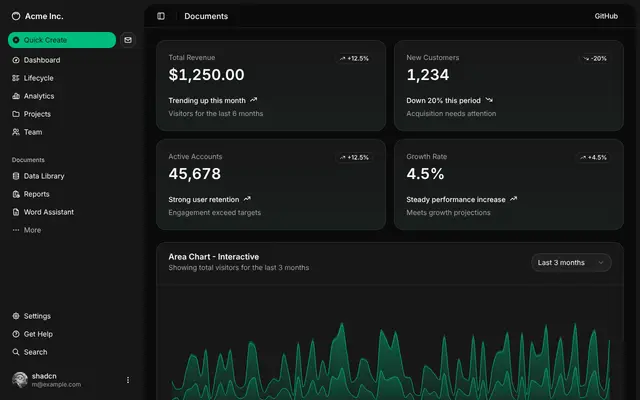Click the 1,234 new customers value

pyautogui.click(x=428, y=75)
